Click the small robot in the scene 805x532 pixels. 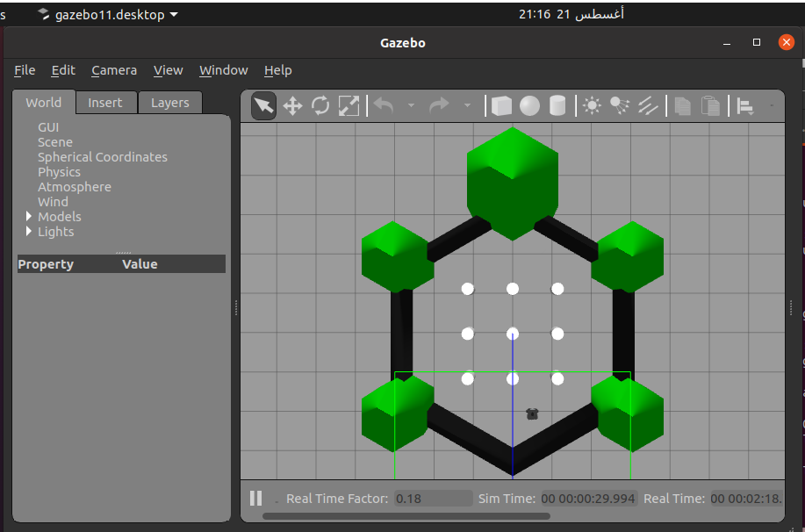pyautogui.click(x=532, y=413)
